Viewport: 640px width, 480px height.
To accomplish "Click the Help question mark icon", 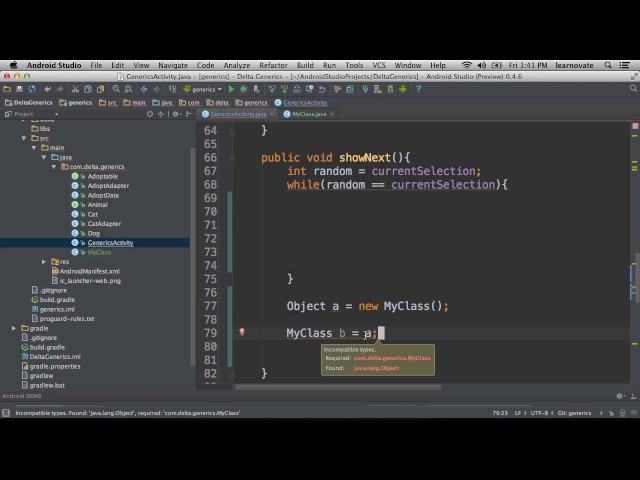I will click(x=418, y=89).
